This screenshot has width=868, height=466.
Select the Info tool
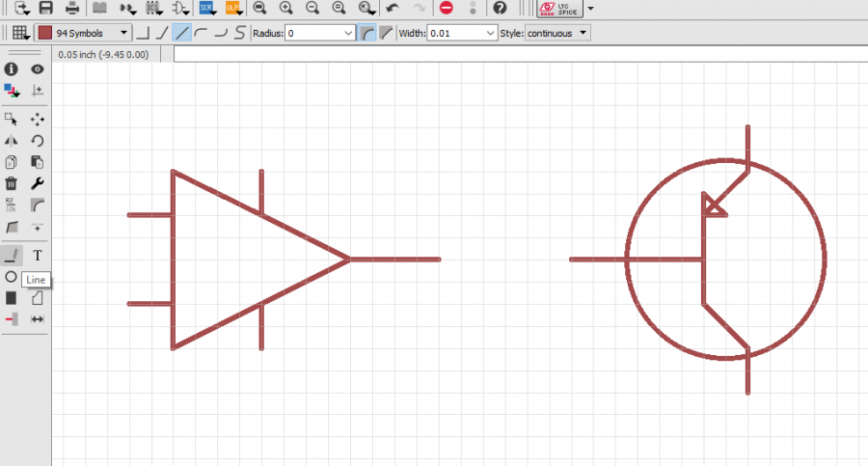[11, 69]
